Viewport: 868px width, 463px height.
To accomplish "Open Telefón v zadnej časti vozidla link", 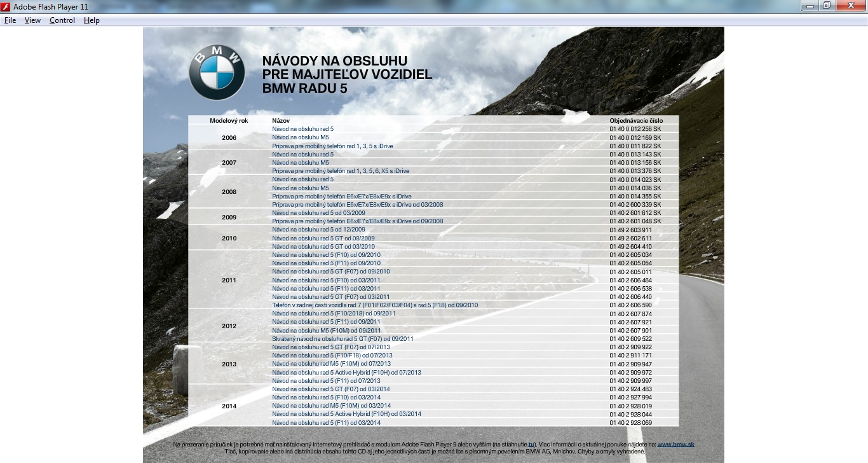I will [375, 305].
